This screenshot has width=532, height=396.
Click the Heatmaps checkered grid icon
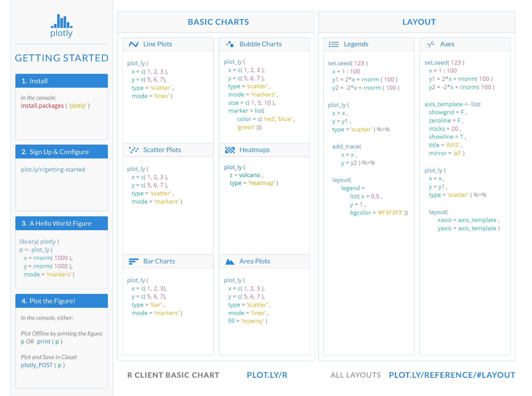[230, 150]
